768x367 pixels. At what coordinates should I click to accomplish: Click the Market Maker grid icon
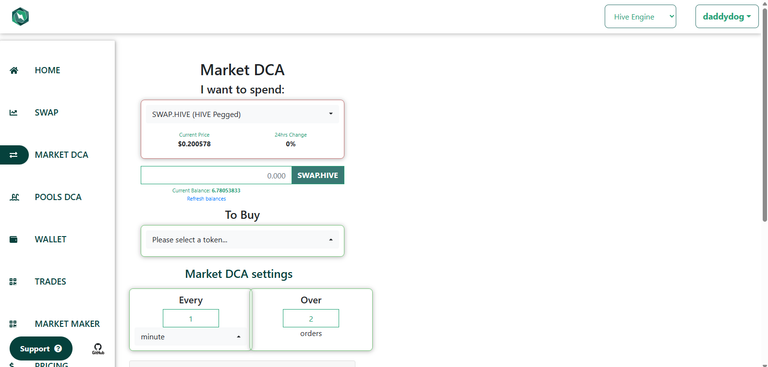coord(14,324)
